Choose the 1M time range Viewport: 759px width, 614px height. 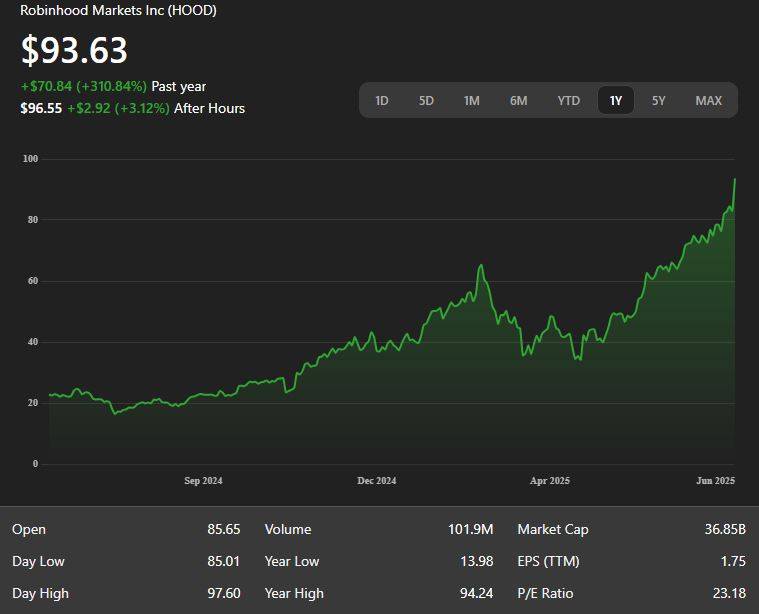pyautogui.click(x=471, y=100)
